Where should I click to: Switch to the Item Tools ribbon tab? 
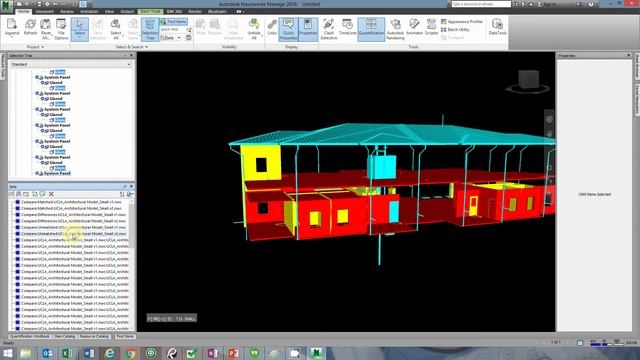coord(151,11)
